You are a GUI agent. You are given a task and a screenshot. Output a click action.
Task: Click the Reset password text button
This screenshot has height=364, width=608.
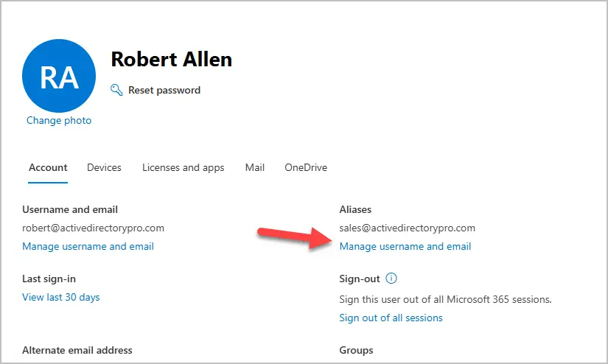pyautogui.click(x=164, y=90)
